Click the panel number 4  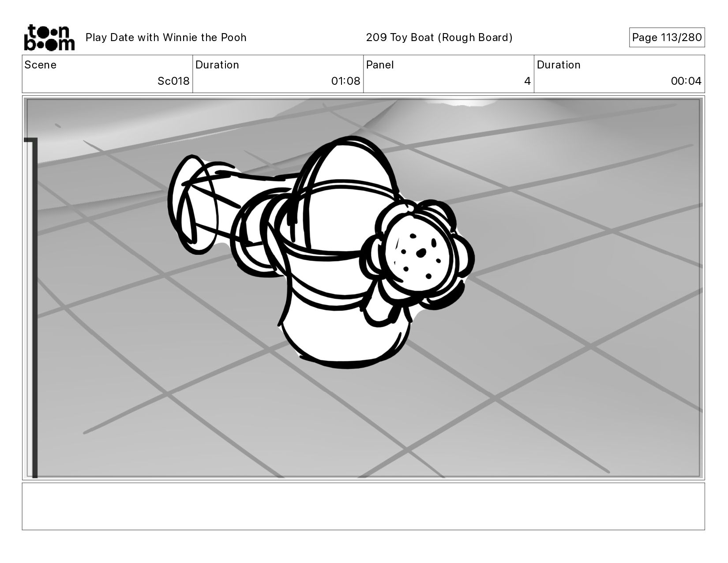point(527,81)
